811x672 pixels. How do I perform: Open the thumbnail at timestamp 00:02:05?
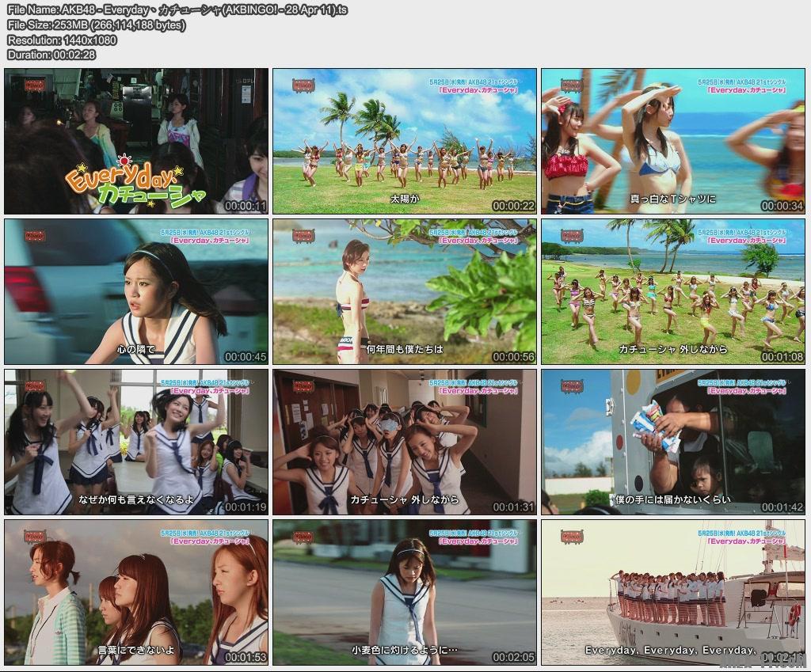pos(405,592)
